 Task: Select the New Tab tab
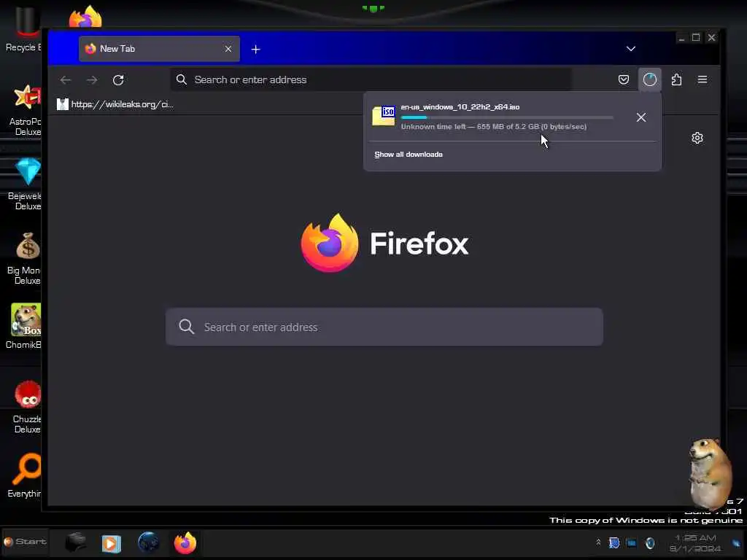point(159,49)
